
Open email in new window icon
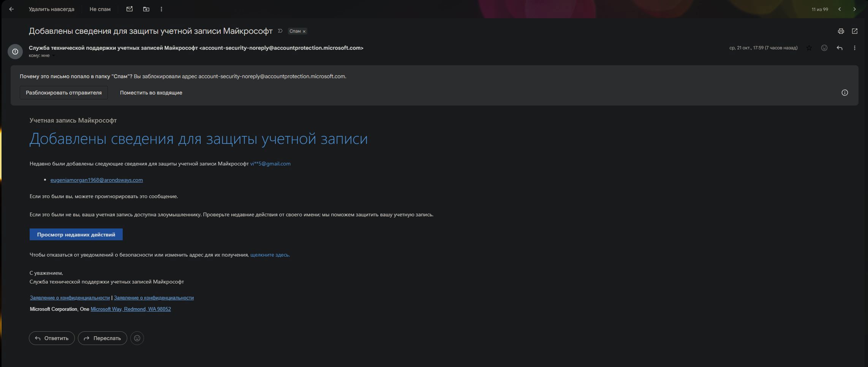[855, 31]
